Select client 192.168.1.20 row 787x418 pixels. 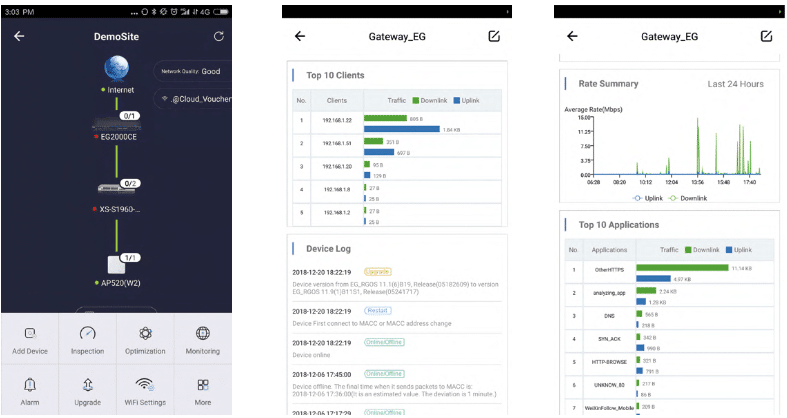pyautogui.click(x=397, y=169)
